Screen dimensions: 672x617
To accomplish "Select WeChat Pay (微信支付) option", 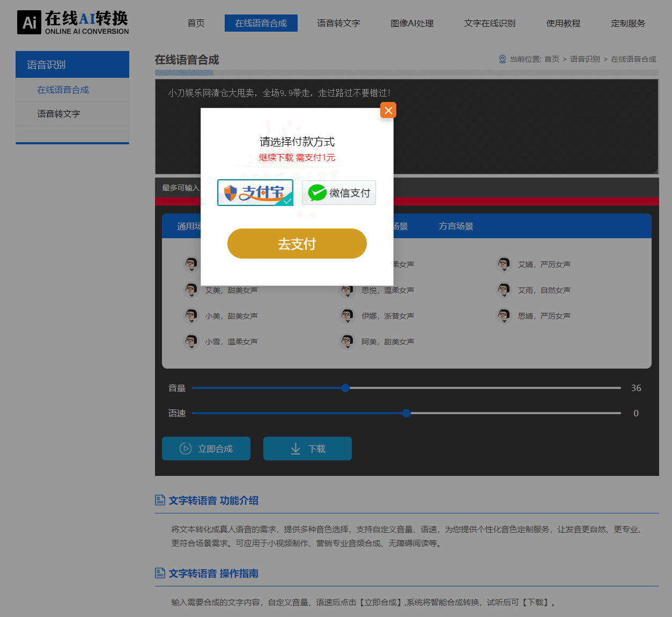I will pyautogui.click(x=339, y=193).
